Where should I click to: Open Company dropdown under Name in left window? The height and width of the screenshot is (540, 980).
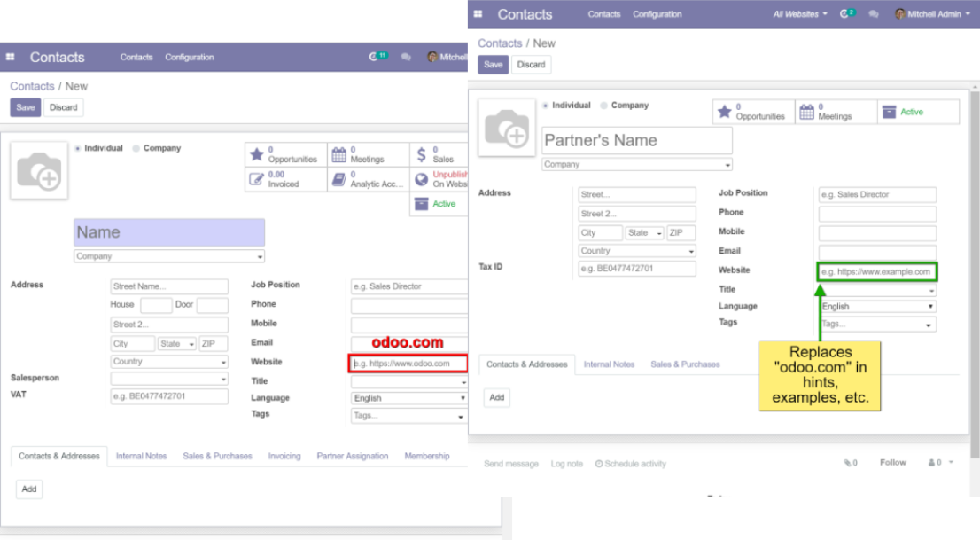click(x=168, y=256)
